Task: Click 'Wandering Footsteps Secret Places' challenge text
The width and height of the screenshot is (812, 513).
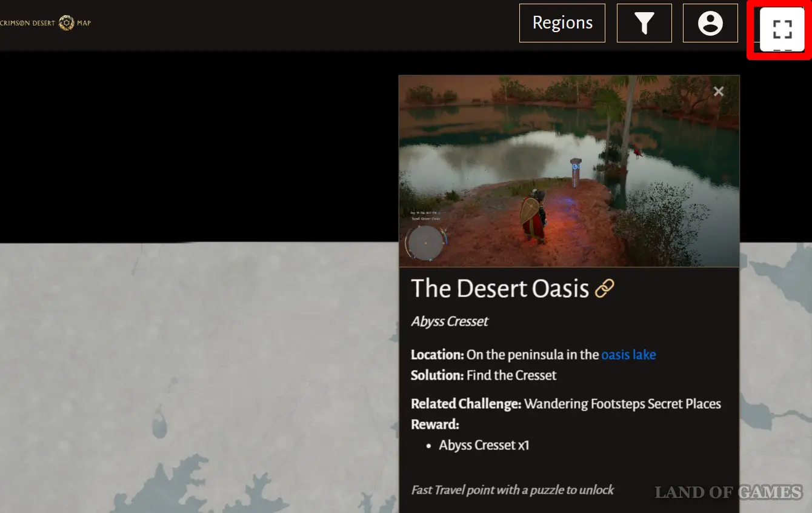Action: pos(622,404)
